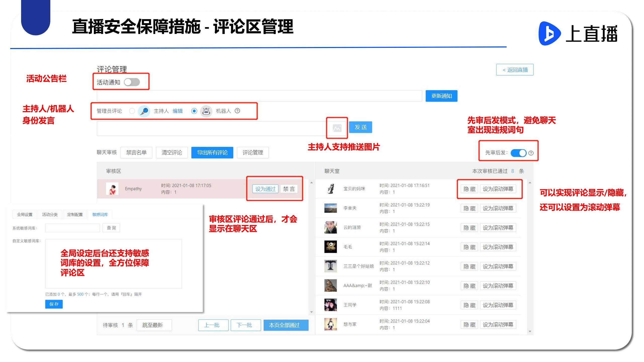Hide 王同学's comment
This screenshot has width=644, height=362.
[469, 305]
